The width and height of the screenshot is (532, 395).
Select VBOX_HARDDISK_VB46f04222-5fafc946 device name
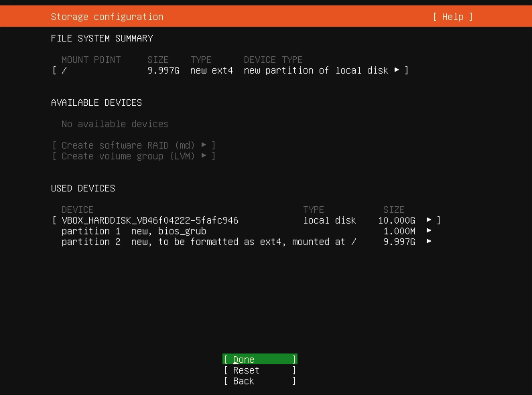click(150, 220)
